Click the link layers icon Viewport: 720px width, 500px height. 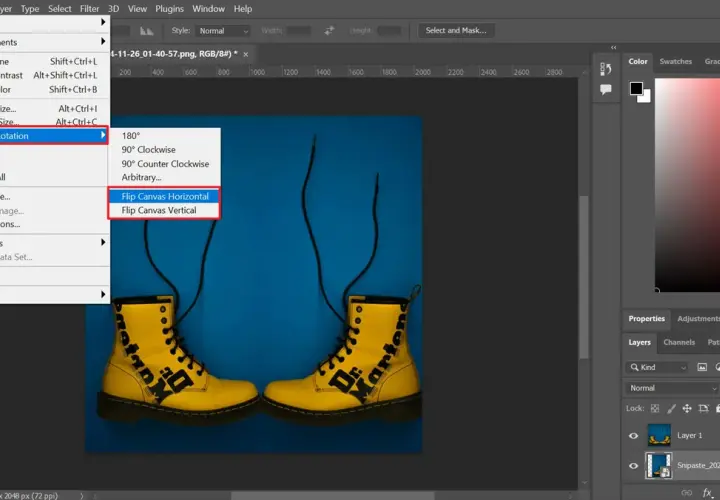click(687, 493)
